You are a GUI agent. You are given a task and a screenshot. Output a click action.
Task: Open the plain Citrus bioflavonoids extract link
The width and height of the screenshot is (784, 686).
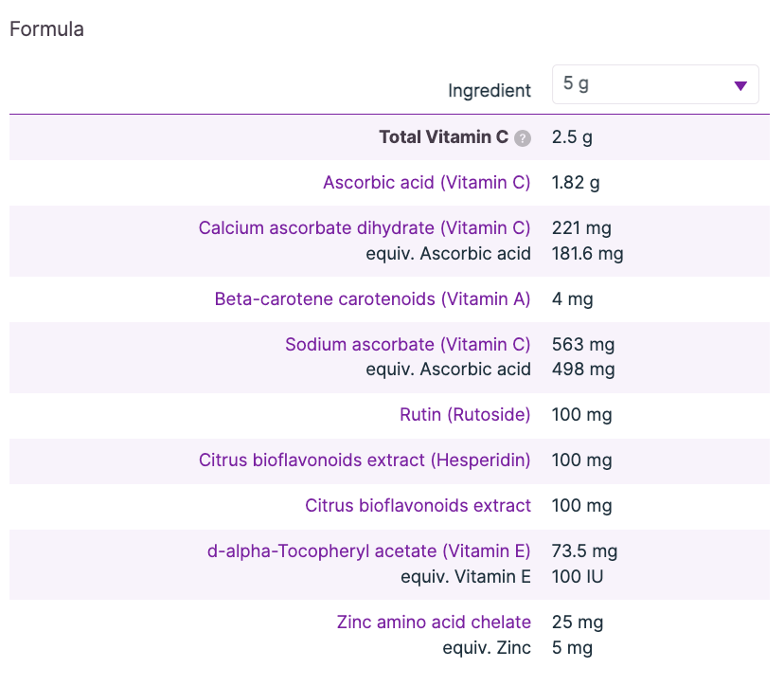pyautogui.click(x=418, y=506)
